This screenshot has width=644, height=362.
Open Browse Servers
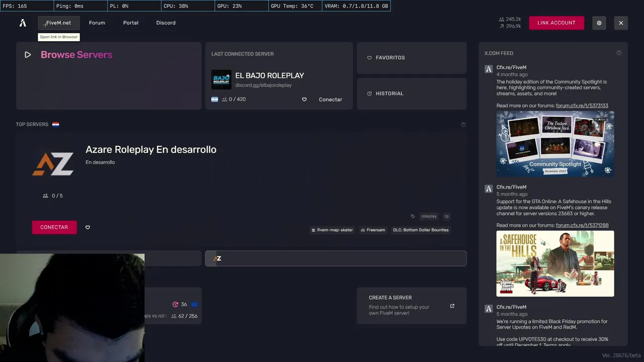tap(109, 75)
